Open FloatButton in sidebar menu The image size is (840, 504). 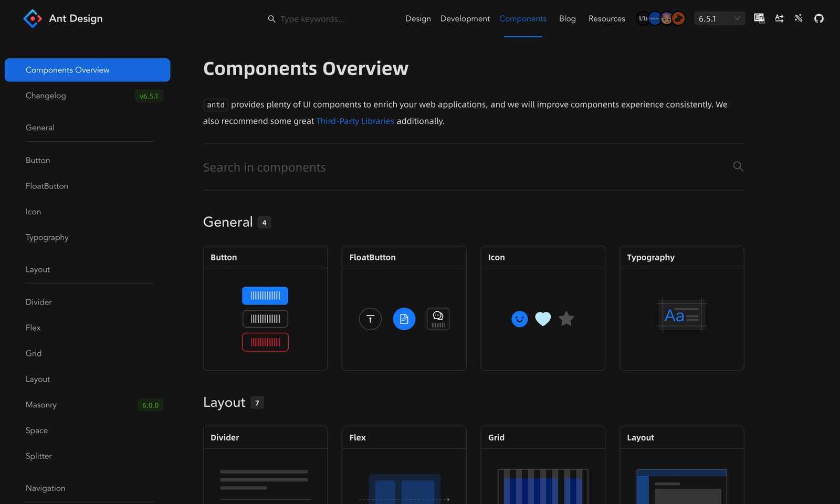87,186
